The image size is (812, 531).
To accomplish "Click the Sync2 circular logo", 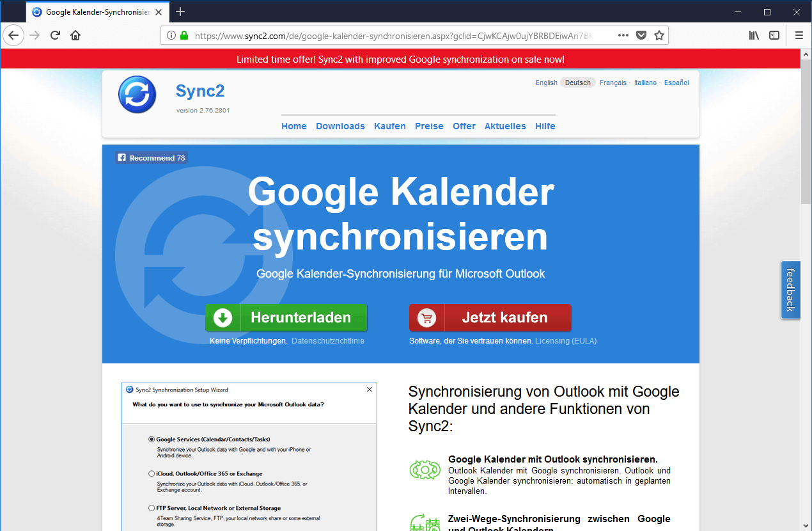I will pos(137,94).
